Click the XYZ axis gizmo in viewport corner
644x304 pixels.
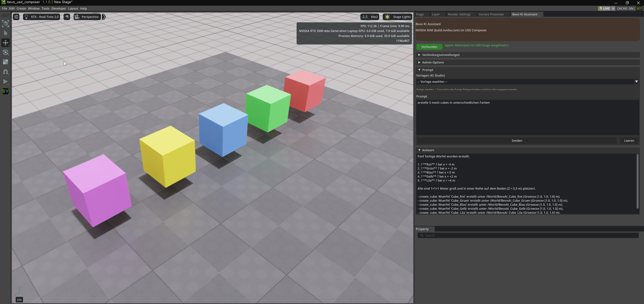(19, 291)
